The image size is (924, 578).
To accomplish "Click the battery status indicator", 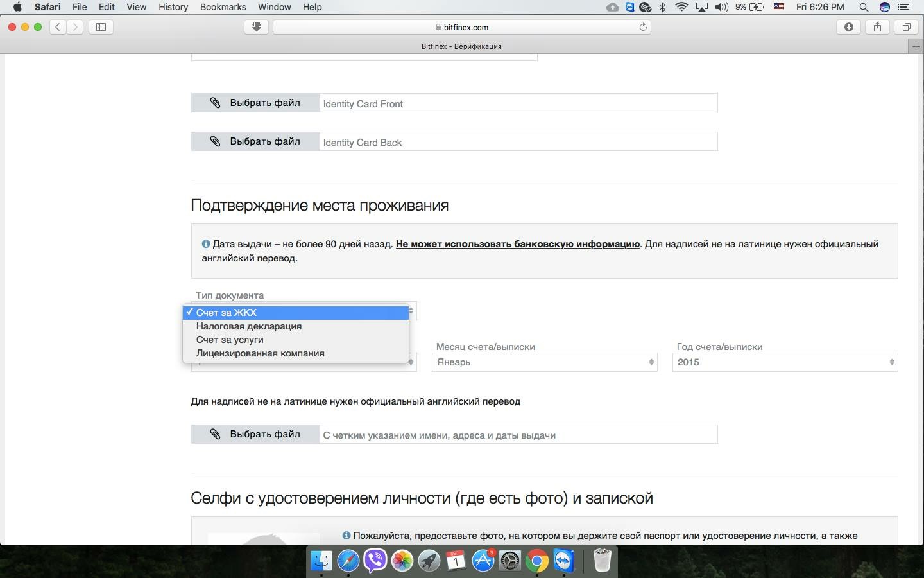I will pyautogui.click(x=750, y=7).
